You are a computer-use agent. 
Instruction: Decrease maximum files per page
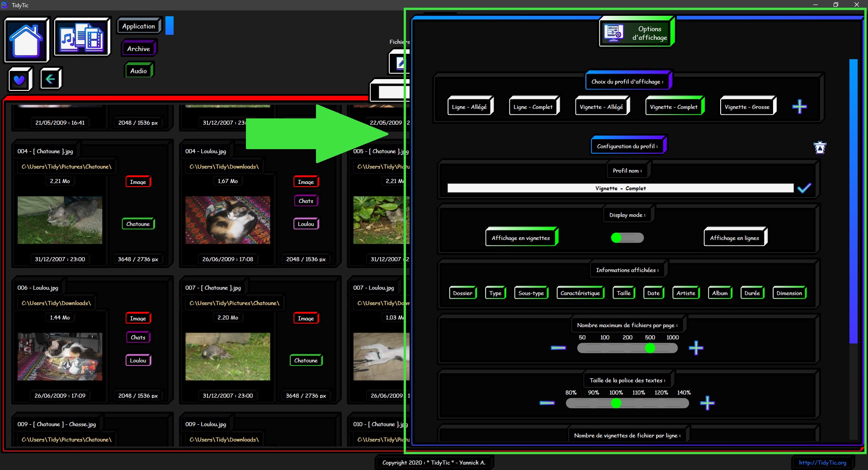click(558, 348)
